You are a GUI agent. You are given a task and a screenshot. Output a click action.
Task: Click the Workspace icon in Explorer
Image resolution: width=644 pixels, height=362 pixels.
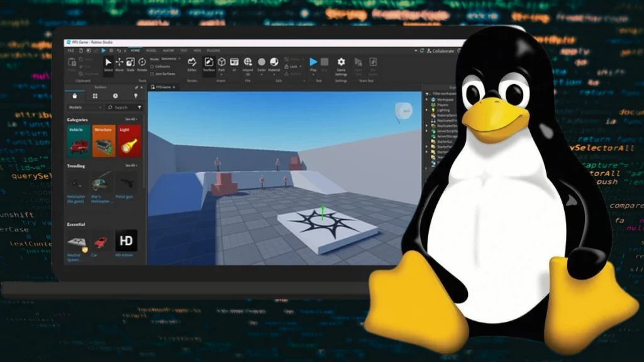[433, 100]
